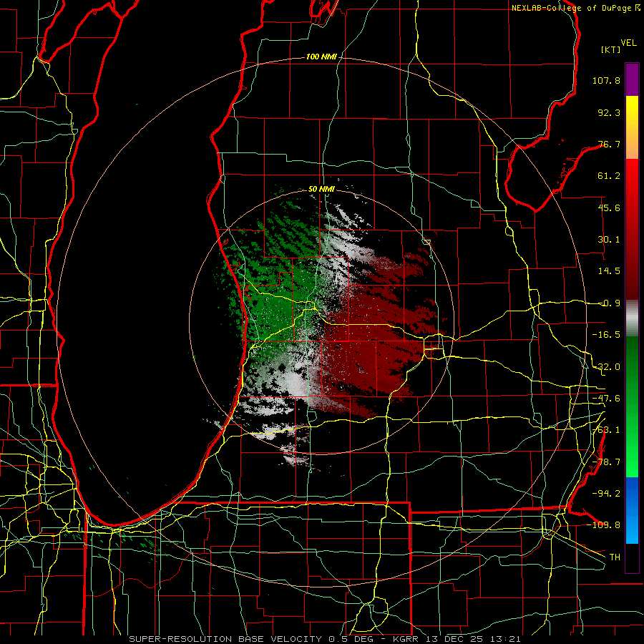
Task: Click the 76.7 velocity scale value
Action: pos(609,144)
